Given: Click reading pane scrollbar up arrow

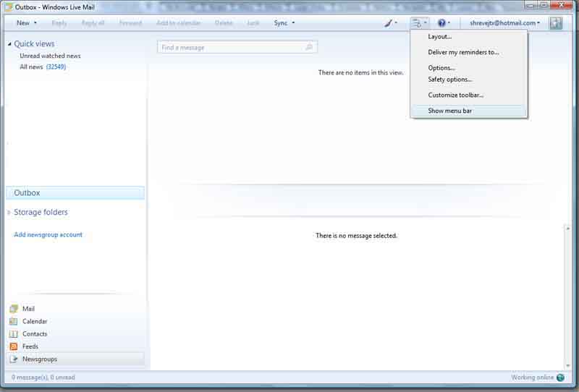Looking at the screenshot, I should tap(568, 229).
